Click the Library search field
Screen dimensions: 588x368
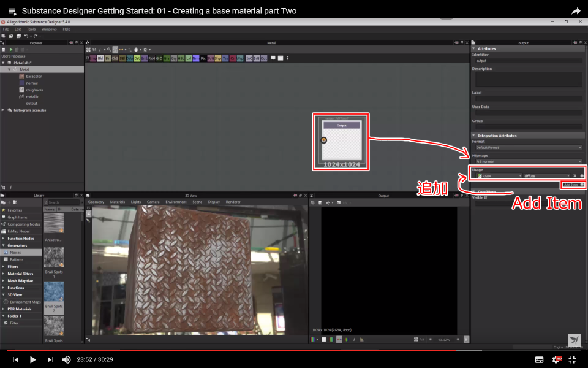point(62,202)
